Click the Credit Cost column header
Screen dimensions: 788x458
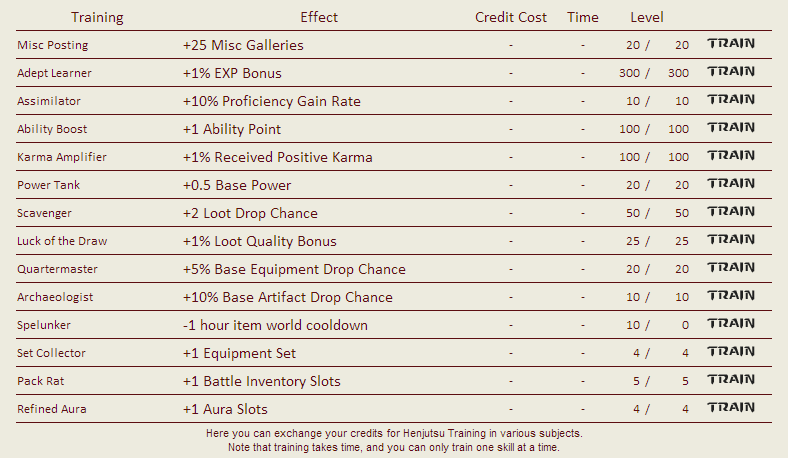tap(511, 17)
